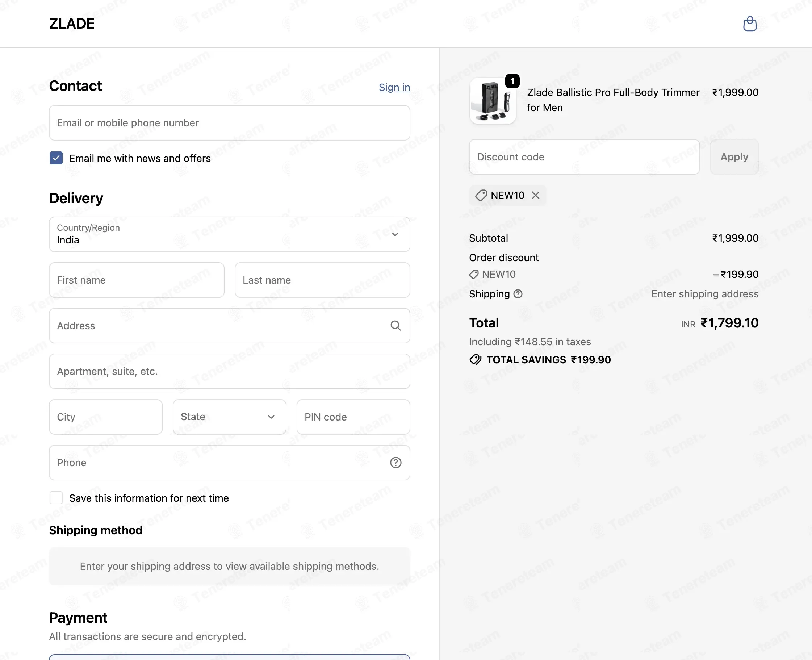Focus the PIN code field
This screenshot has height=660, width=812.
click(x=353, y=417)
